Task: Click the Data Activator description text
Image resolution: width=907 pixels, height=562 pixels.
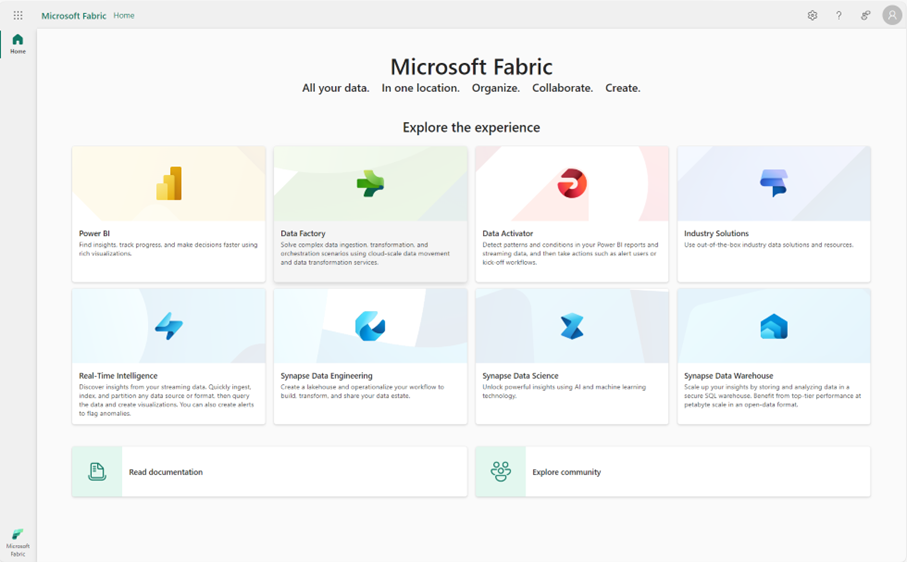Action: [x=570, y=253]
